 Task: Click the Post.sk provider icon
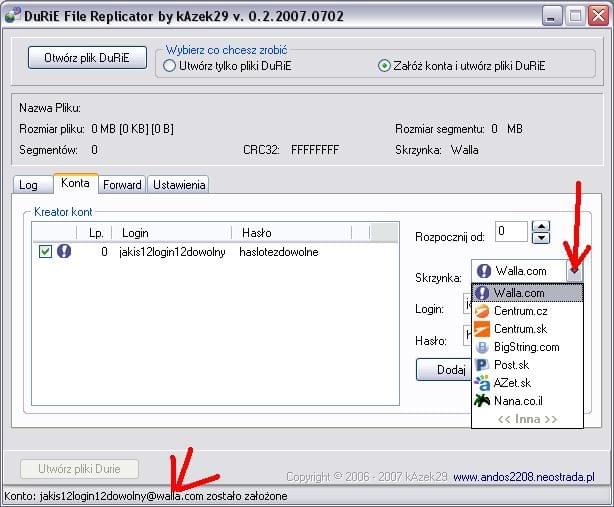482,365
